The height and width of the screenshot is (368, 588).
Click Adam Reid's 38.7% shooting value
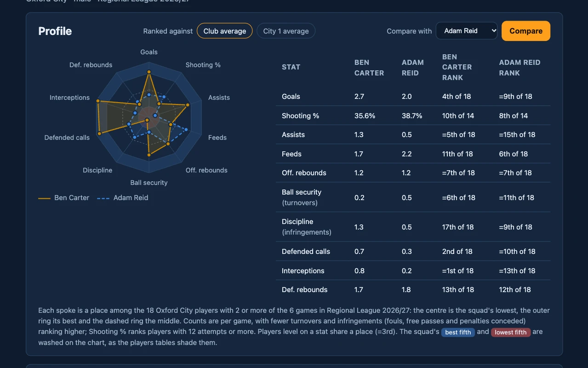tap(412, 116)
